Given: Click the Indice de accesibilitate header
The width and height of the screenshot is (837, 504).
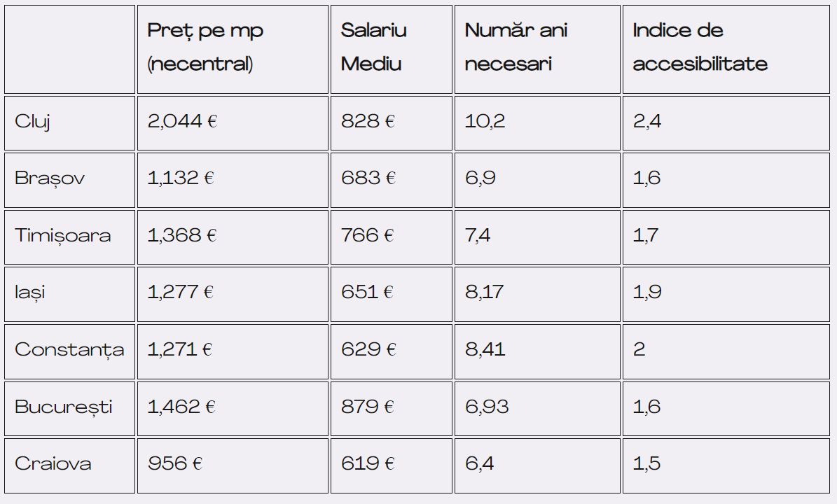Looking at the screenshot, I should point(726,50).
